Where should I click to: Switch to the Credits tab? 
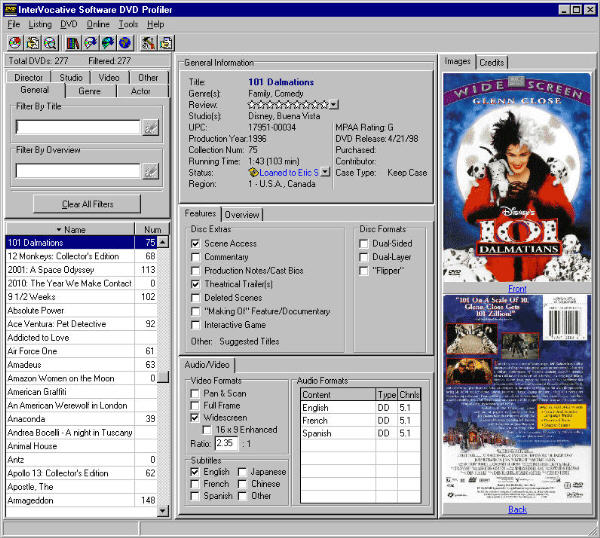coord(492,62)
